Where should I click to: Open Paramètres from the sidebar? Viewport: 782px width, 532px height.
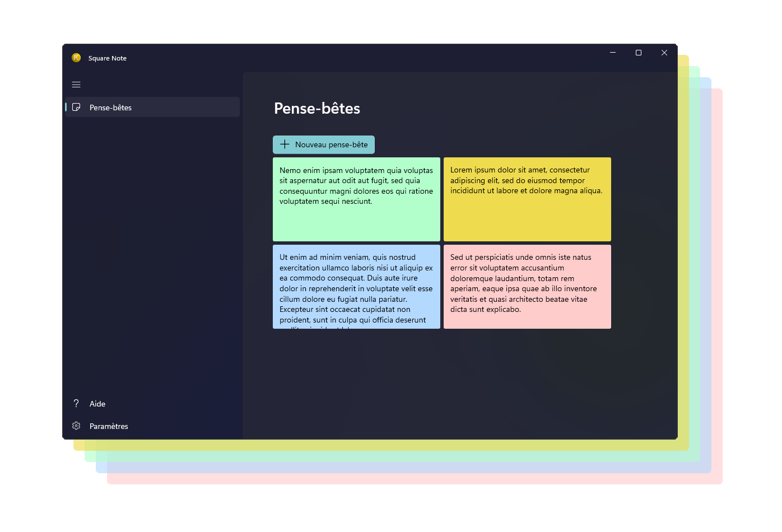152,426
